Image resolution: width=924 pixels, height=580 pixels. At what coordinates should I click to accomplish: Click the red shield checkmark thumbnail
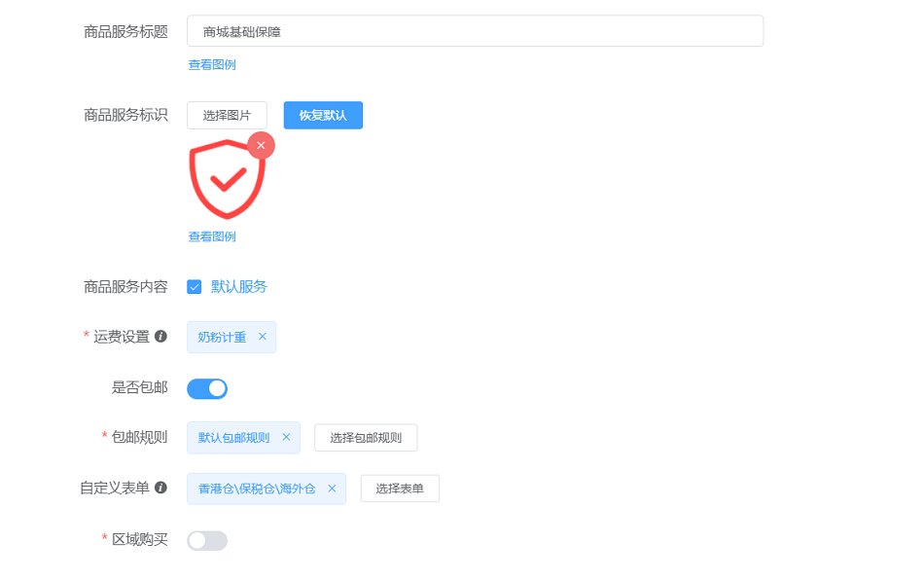click(227, 179)
